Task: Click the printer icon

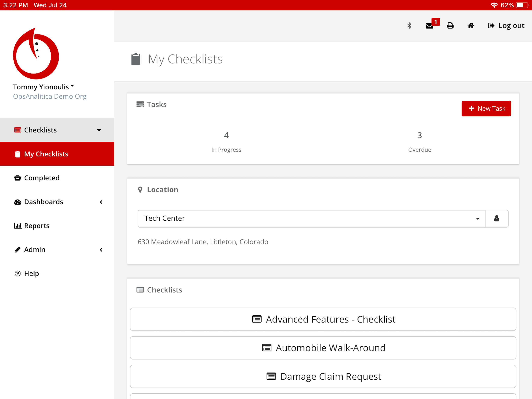Action: tap(450, 26)
